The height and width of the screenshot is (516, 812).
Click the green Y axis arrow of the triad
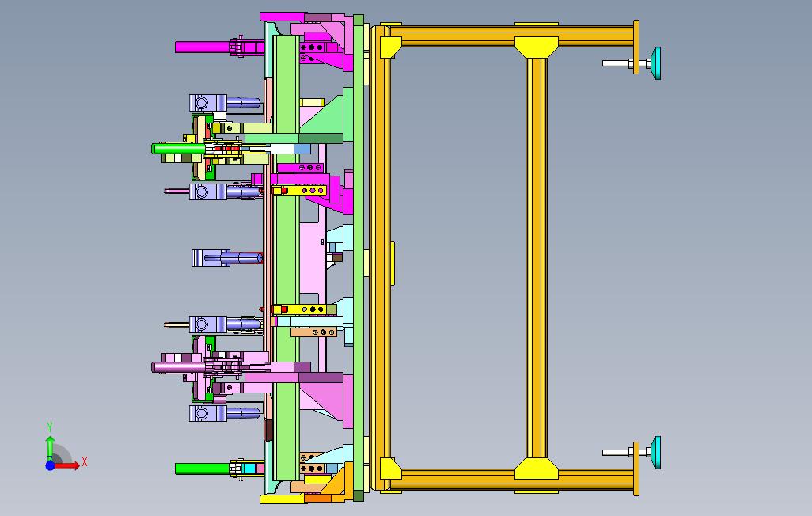click(x=50, y=448)
